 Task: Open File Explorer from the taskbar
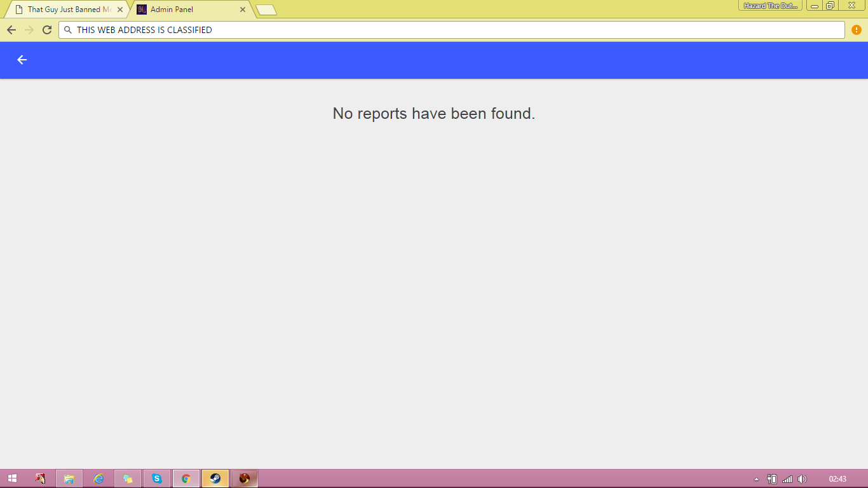pyautogui.click(x=69, y=478)
